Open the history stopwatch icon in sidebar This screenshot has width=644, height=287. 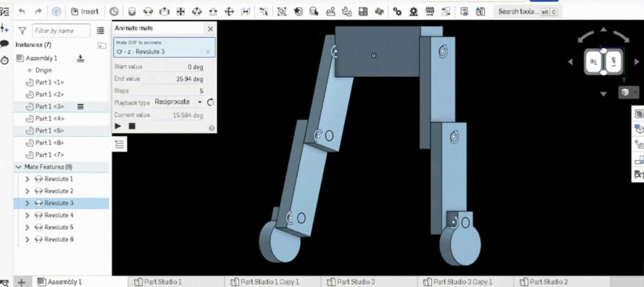click(x=4, y=60)
